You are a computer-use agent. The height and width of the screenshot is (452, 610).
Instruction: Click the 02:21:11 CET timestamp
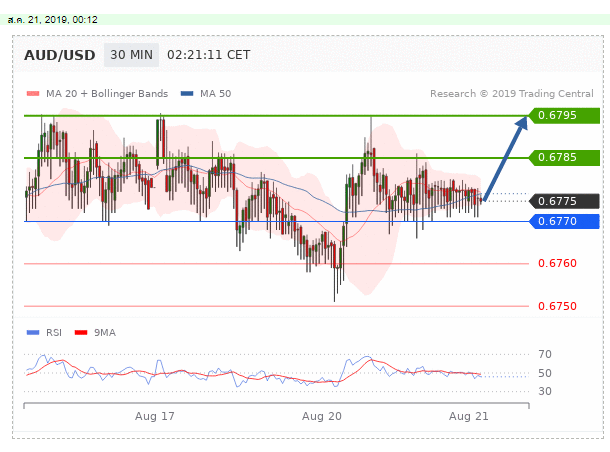coord(209,55)
